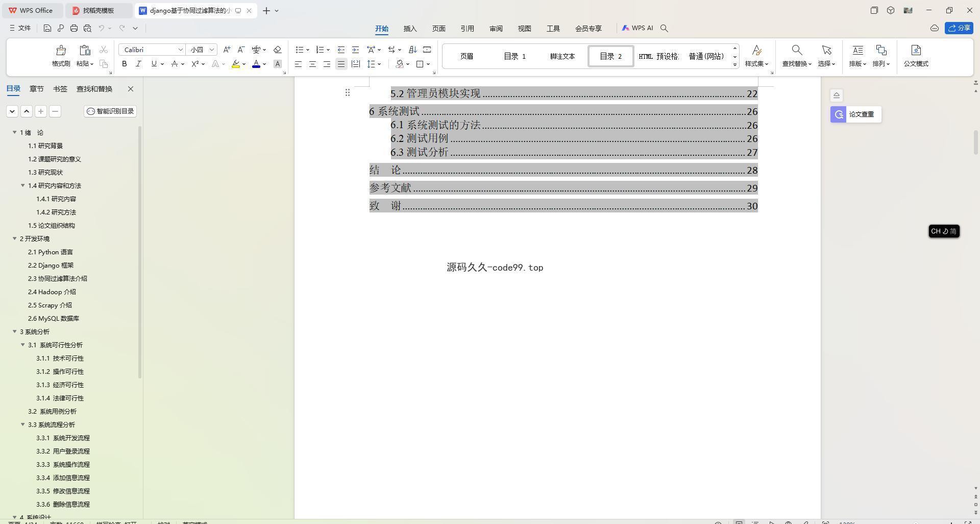The image size is (980, 524).
Task: Switch to the Page (页面) ribbon tab
Action: 438,29
